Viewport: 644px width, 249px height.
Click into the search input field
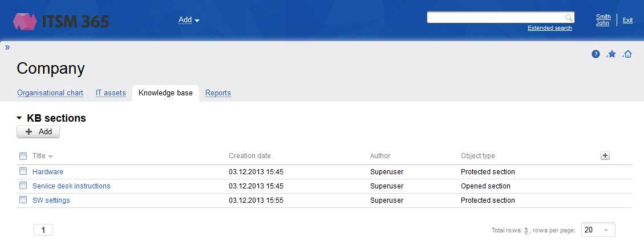tap(495, 18)
